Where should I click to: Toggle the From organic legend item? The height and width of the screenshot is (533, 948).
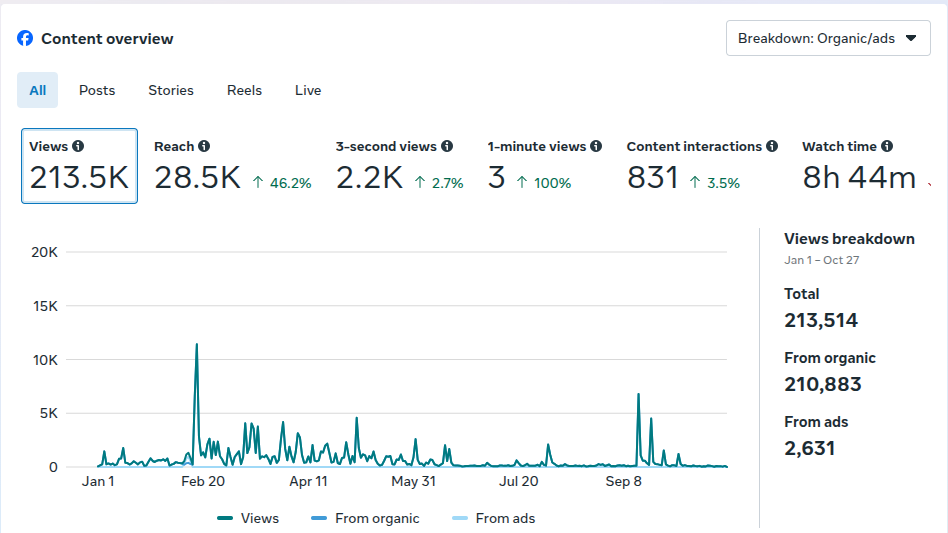365,518
